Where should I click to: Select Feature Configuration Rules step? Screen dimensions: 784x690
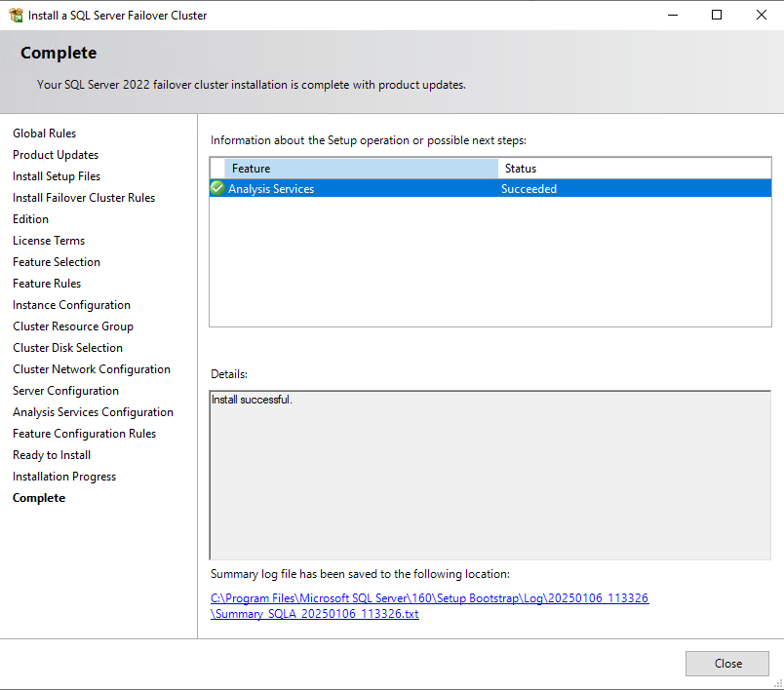click(85, 434)
